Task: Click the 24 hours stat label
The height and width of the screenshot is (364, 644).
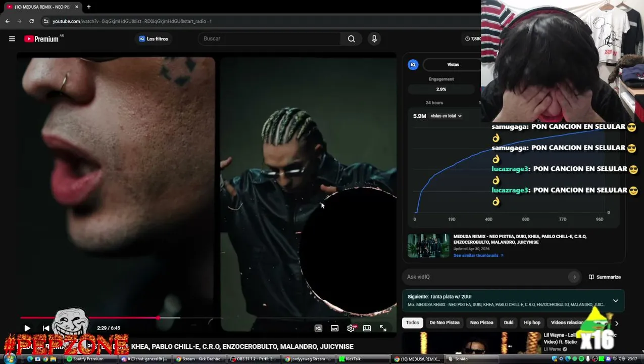Action: click(434, 103)
